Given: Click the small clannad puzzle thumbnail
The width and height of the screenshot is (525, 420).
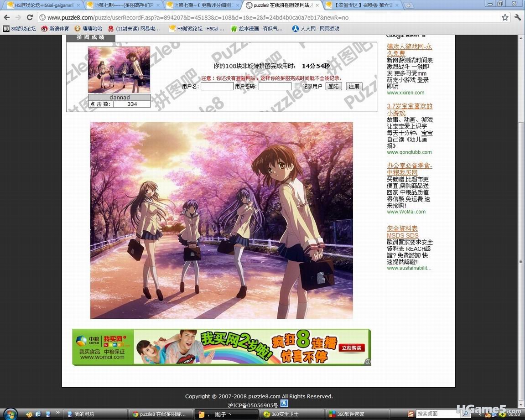Looking at the screenshot, I should tap(119, 70).
